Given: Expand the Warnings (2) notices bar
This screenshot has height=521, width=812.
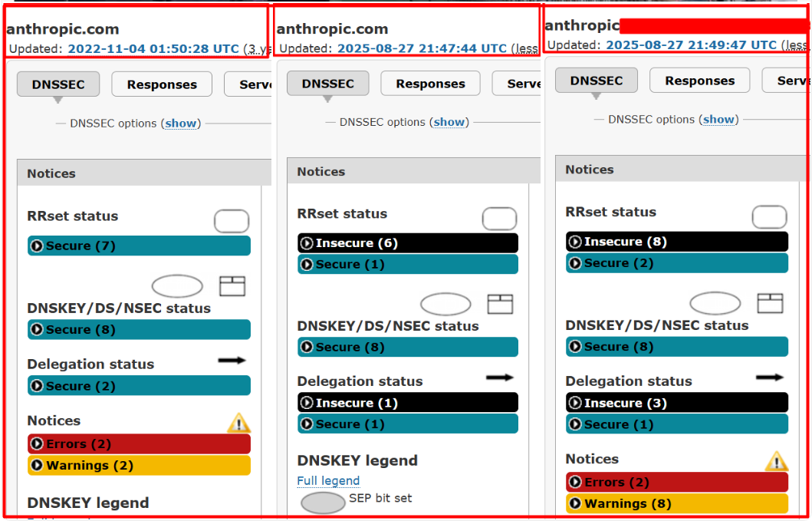Looking at the screenshot, I should 139,466.
